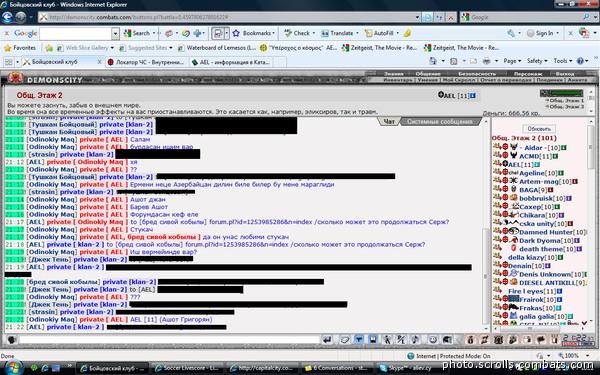
Task: Click the floppy disk save icon
Action: (373, 339)
